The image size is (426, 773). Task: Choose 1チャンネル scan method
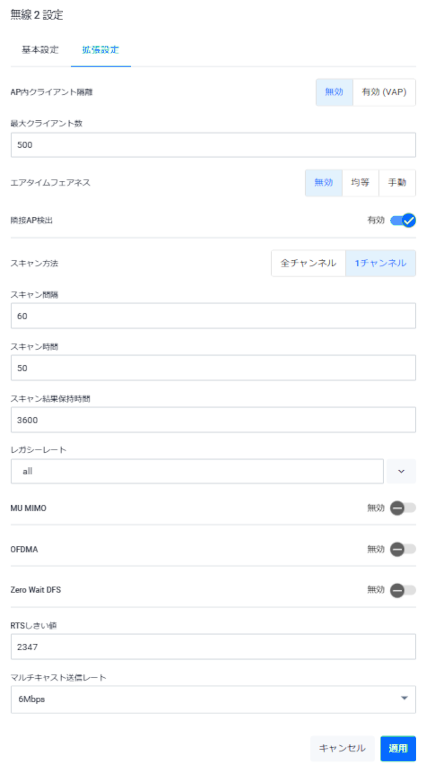point(380,263)
